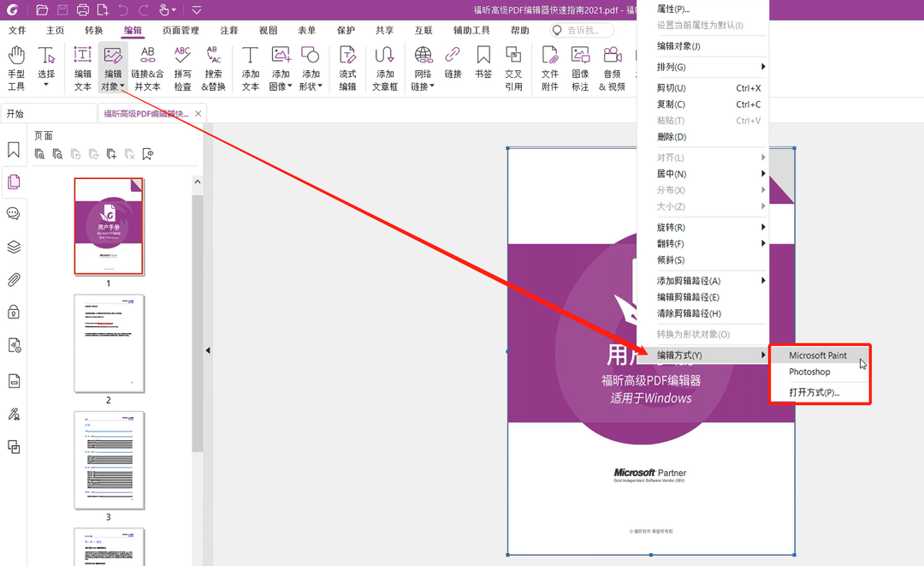Switch to the 保护 ribbon tab
924x566 pixels.
pyautogui.click(x=346, y=30)
